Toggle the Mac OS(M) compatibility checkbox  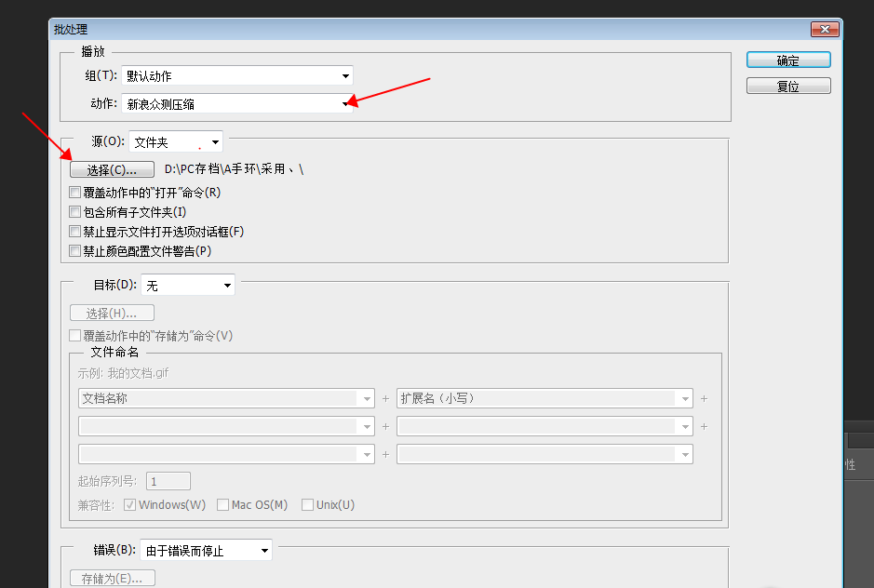[223, 504]
